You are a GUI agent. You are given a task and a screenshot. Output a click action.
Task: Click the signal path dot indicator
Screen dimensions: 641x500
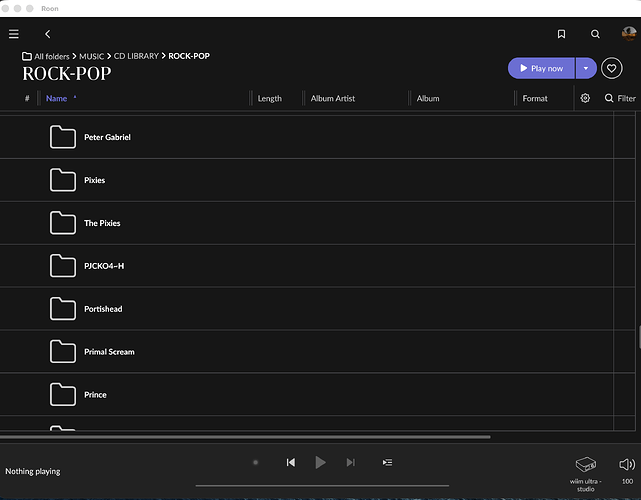click(256, 462)
